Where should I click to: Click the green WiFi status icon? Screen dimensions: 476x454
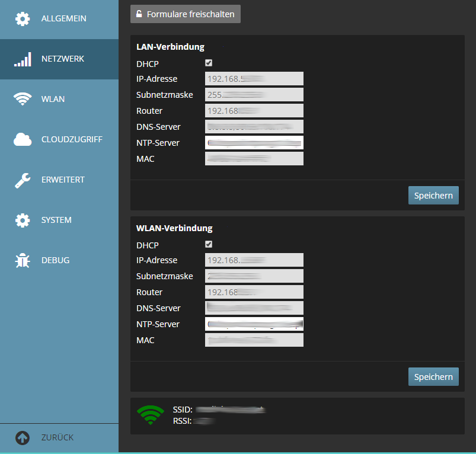tap(150, 414)
